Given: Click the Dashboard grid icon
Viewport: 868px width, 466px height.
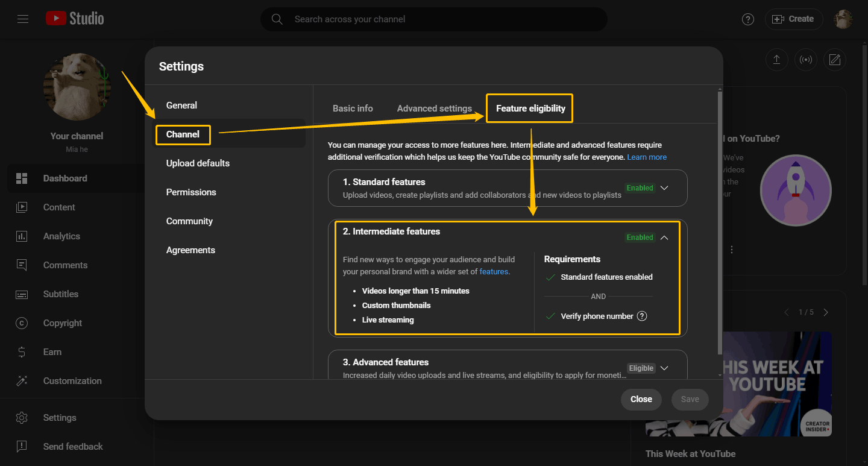Looking at the screenshot, I should coord(22,178).
